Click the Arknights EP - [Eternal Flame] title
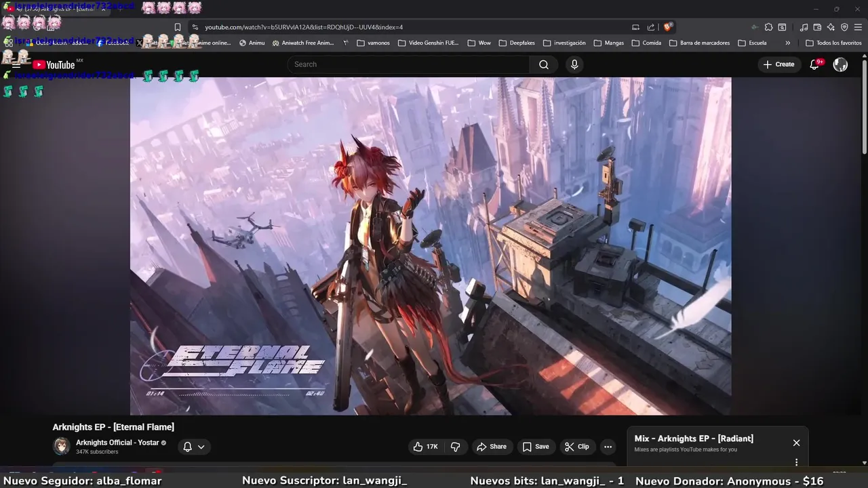This screenshot has height=488, width=868. pos(113,427)
